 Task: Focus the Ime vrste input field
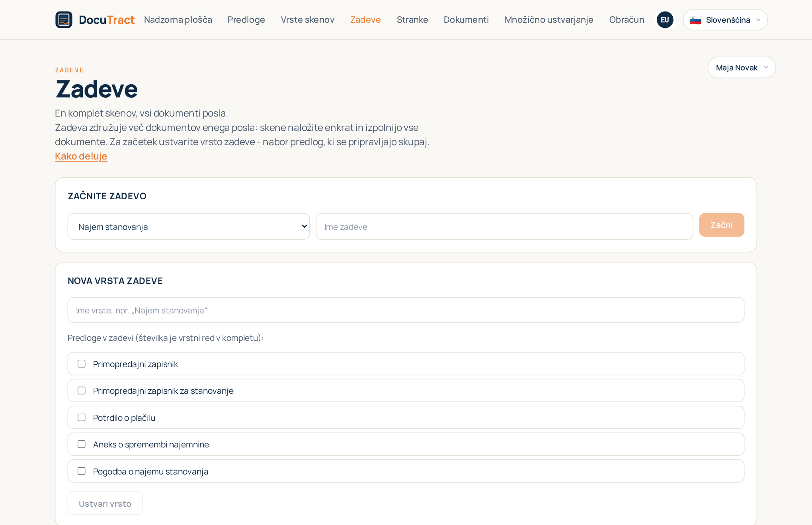click(406, 310)
